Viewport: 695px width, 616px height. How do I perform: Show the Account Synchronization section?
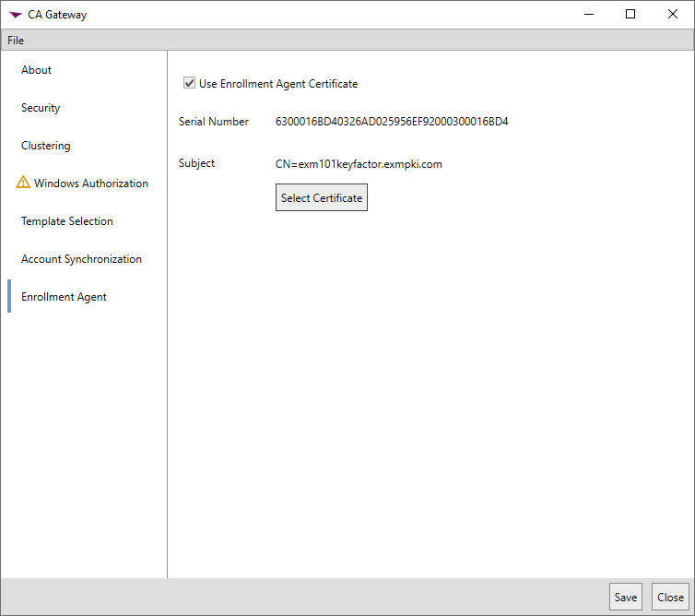point(82,259)
